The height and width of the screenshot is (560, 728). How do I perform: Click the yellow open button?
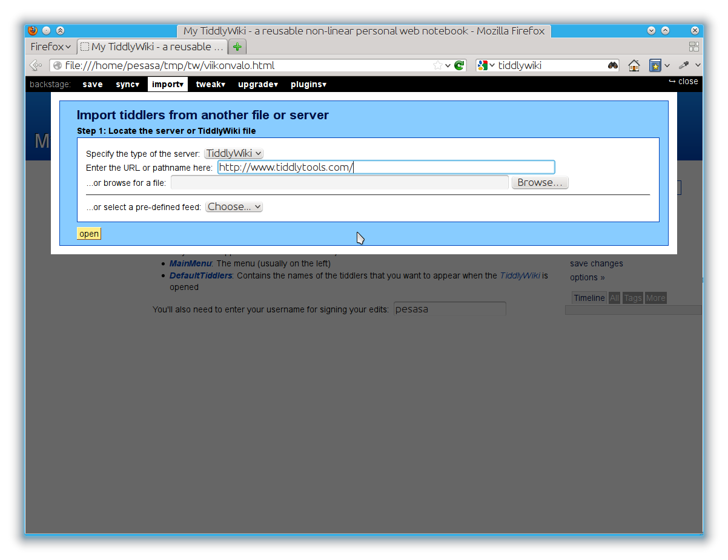(x=89, y=234)
